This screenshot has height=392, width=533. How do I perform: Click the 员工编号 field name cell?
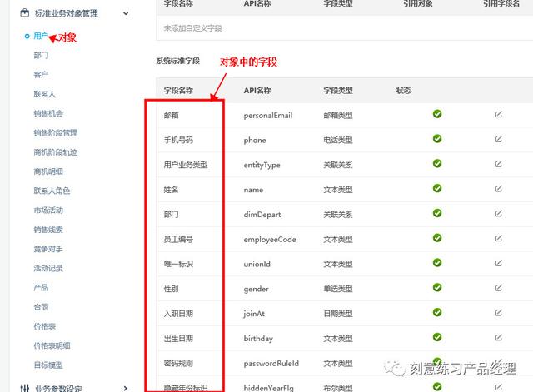[178, 239]
